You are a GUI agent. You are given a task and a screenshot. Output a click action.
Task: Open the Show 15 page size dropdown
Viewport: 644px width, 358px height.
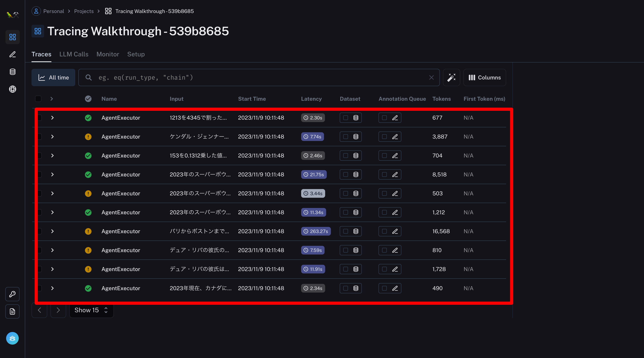coord(92,310)
